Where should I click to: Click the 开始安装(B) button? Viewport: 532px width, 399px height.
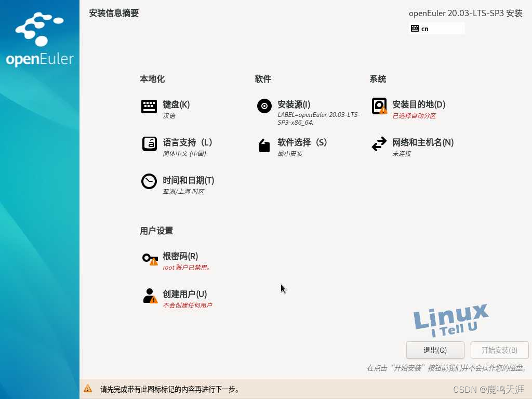point(499,350)
